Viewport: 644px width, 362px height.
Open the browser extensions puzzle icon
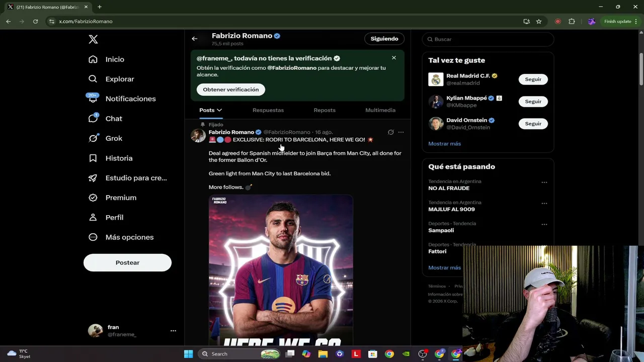[572, 22]
